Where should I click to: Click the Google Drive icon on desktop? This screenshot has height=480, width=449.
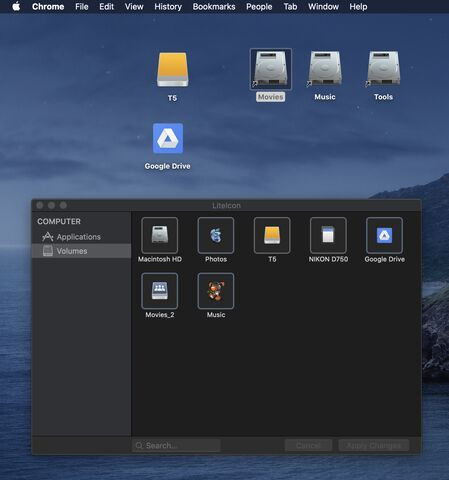168,138
